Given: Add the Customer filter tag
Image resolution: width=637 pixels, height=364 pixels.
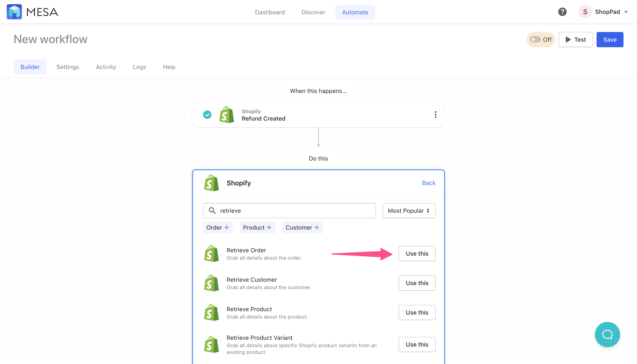Looking at the screenshot, I should [302, 227].
